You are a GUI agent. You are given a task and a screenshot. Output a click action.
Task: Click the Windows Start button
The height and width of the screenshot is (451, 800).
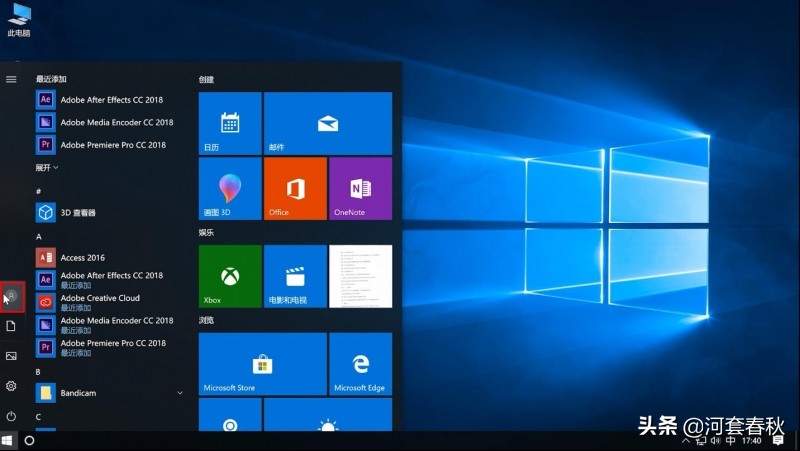point(8,440)
